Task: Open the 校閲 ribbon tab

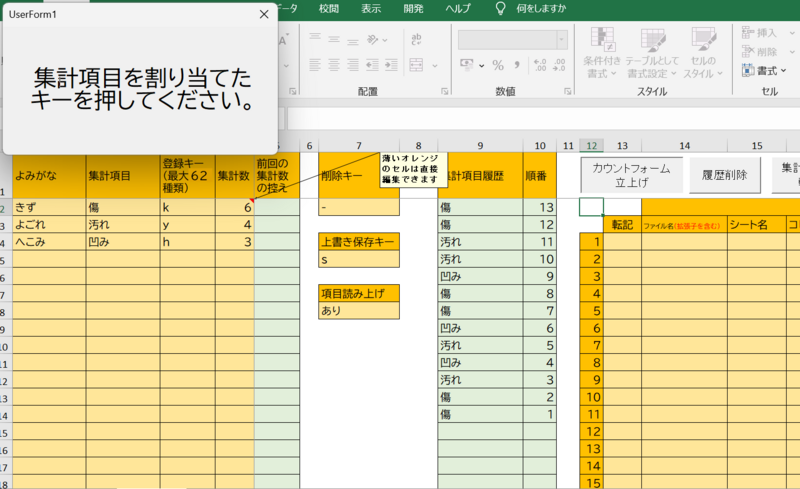Action: pyautogui.click(x=329, y=8)
